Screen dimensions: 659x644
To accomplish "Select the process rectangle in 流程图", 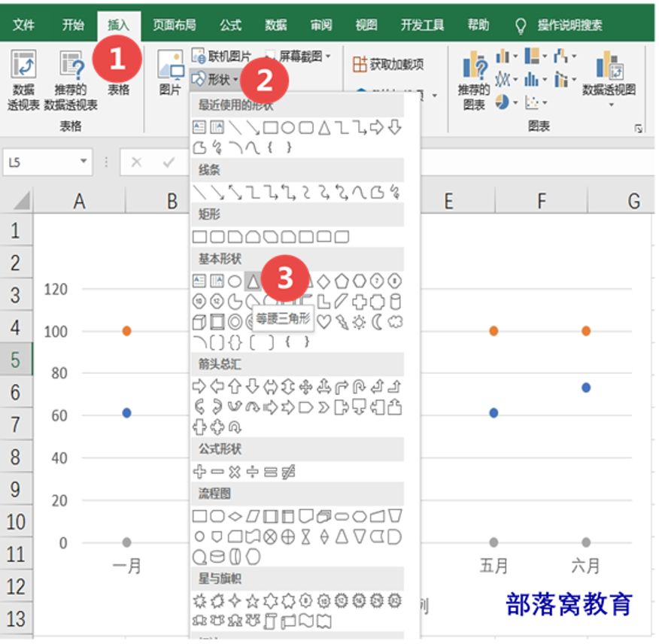I will (x=199, y=516).
